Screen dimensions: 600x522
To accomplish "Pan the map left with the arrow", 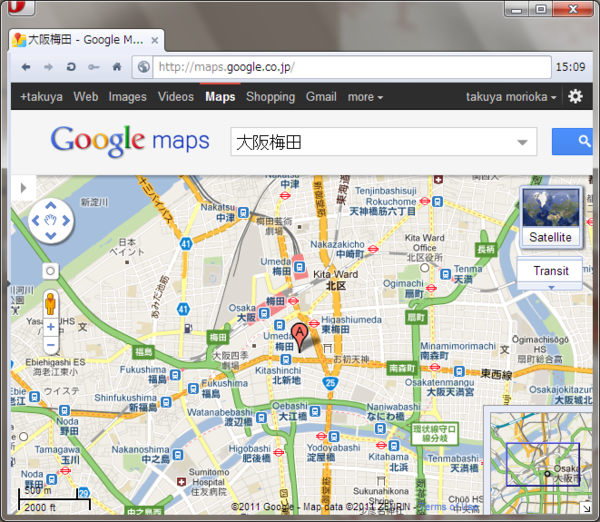I will 36,221.
